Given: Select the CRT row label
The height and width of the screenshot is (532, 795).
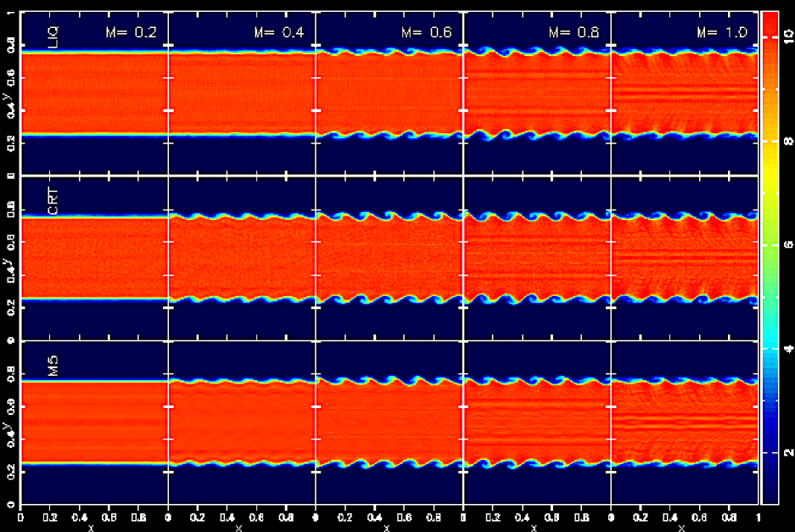Looking at the screenshot, I should pos(53,201).
